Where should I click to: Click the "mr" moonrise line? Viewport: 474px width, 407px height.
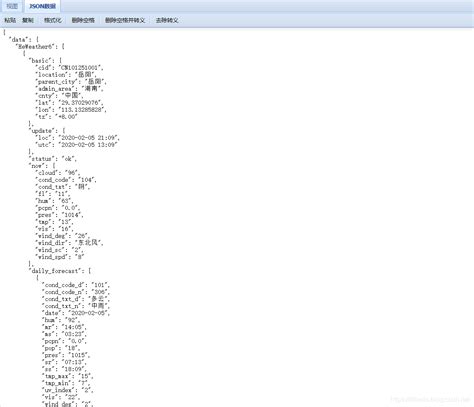64,327
